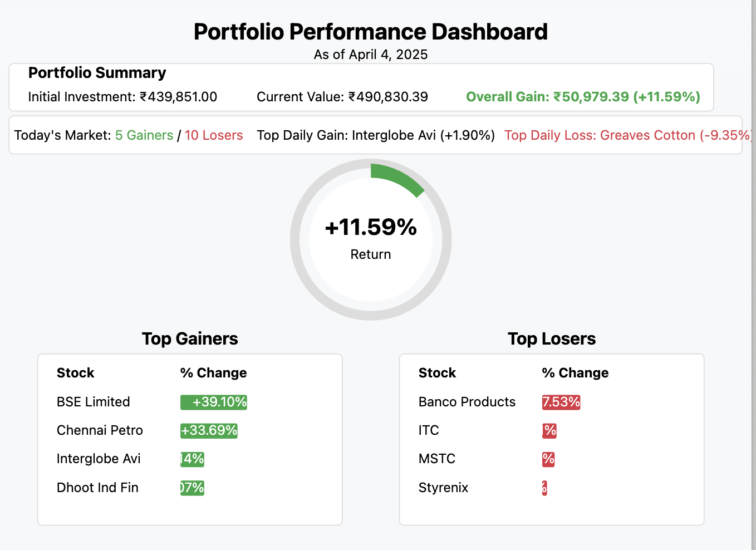Expand the Top Losers table
Screen dimensions: 756x550
point(551,439)
